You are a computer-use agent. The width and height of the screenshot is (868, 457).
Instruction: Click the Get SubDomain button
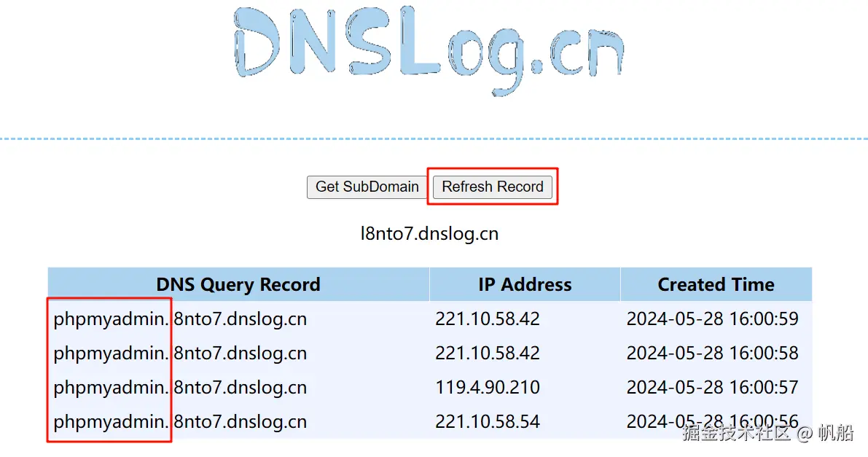[367, 187]
